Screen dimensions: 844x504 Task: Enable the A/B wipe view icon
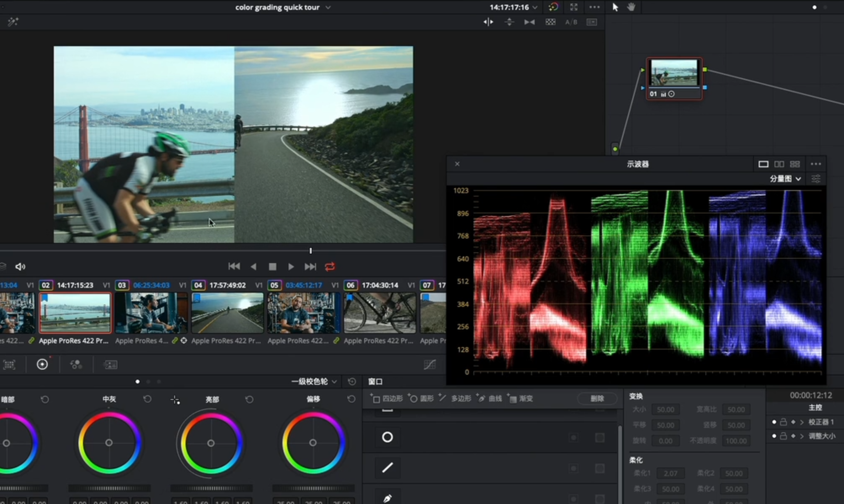571,22
